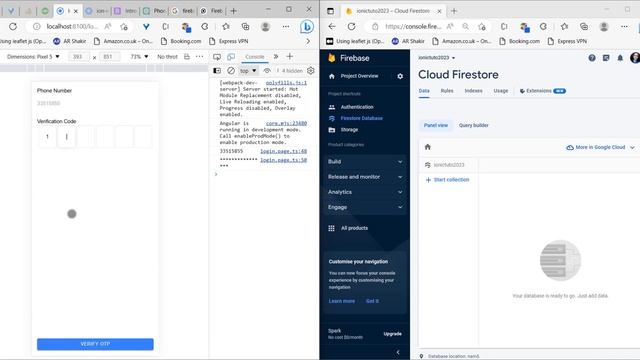This screenshot has width=640, height=360.
Task: Open polyfills.ts:1 source link in console
Action: tap(286, 83)
